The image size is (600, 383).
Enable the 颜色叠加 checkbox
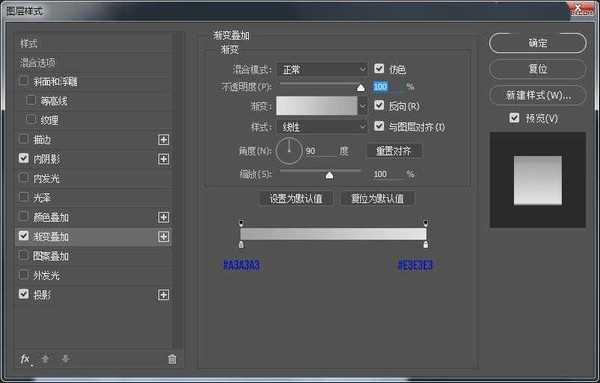[24, 216]
